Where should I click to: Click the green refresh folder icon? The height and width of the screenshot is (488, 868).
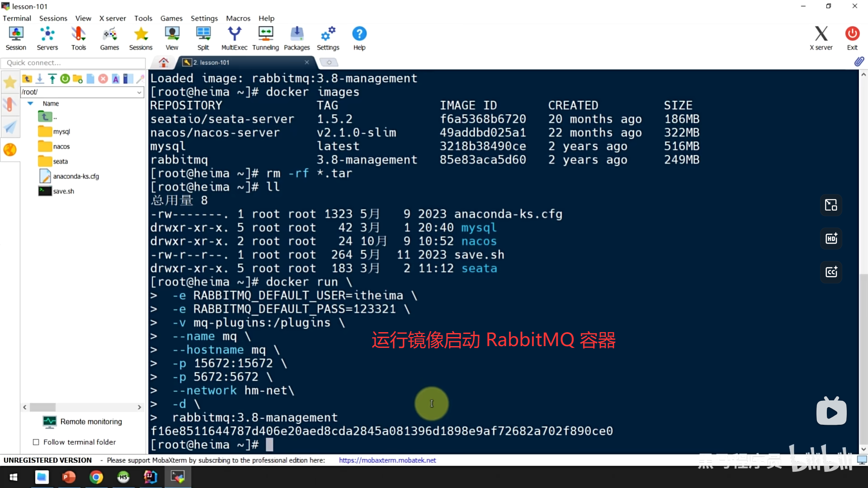point(65,79)
